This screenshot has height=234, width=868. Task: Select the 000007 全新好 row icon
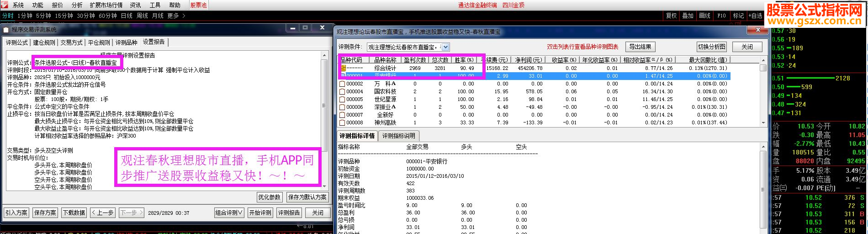click(342, 115)
